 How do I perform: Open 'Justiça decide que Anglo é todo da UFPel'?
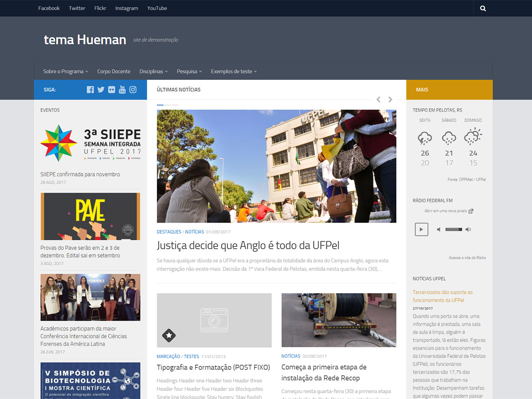(248, 246)
